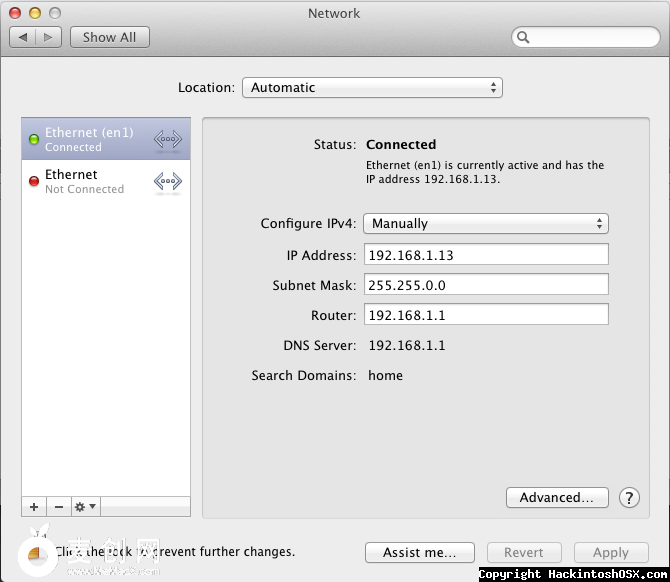The image size is (670, 582).
Task: Click in the Router field
Action: tap(486, 315)
